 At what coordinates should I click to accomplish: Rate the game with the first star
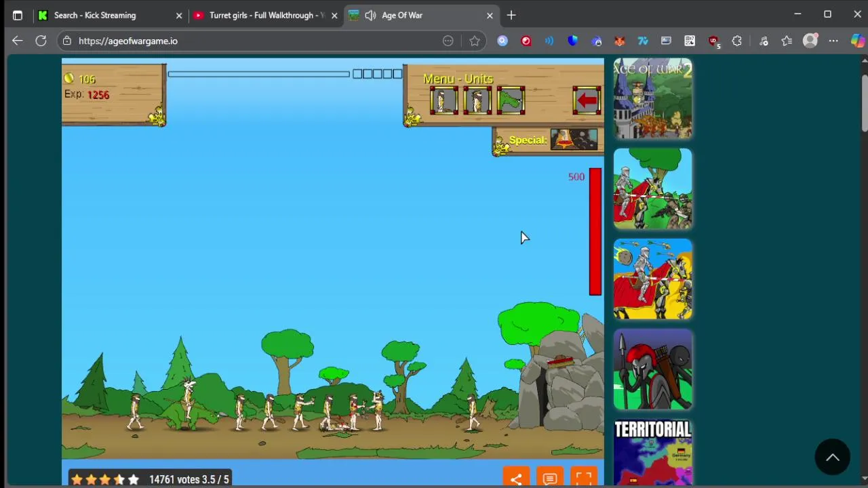coord(77,479)
